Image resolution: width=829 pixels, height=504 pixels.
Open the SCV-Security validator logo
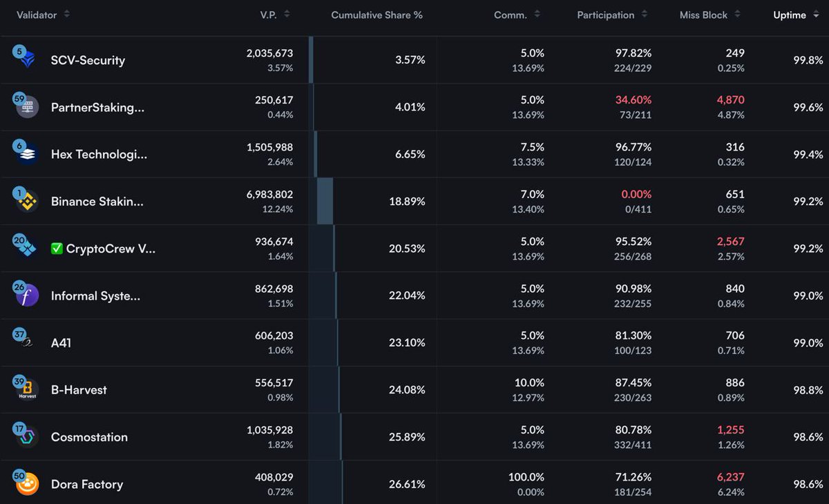click(x=28, y=60)
